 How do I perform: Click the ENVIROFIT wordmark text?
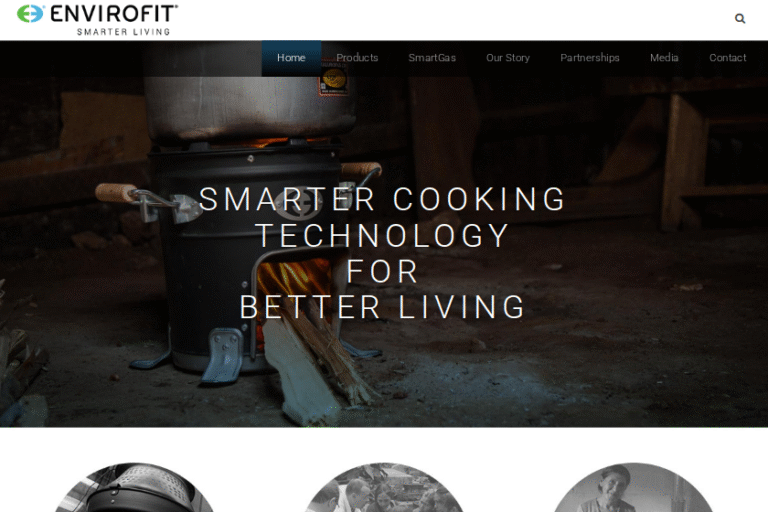[x=114, y=13]
